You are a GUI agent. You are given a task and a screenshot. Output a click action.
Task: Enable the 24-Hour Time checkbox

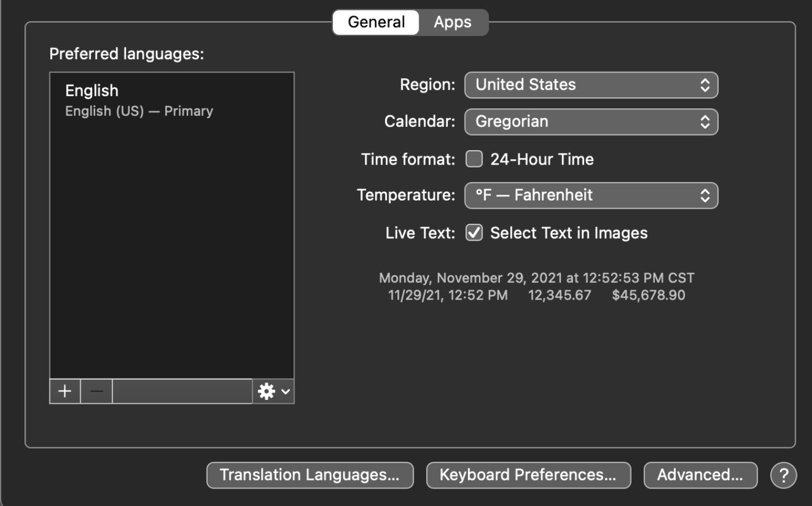tap(474, 159)
